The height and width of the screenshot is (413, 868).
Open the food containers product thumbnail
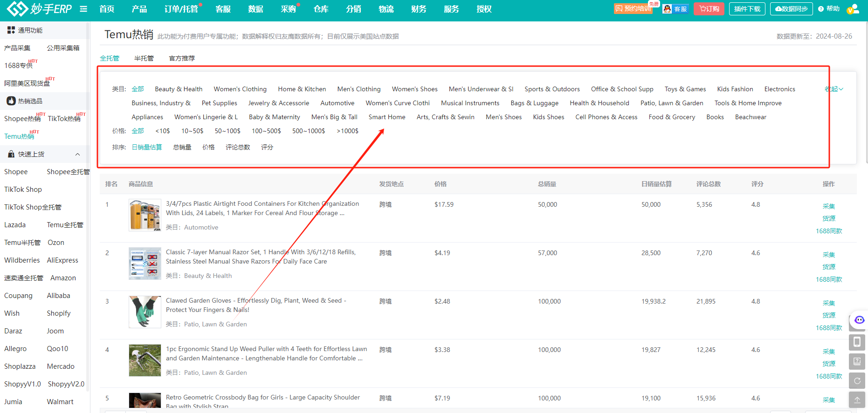click(145, 215)
